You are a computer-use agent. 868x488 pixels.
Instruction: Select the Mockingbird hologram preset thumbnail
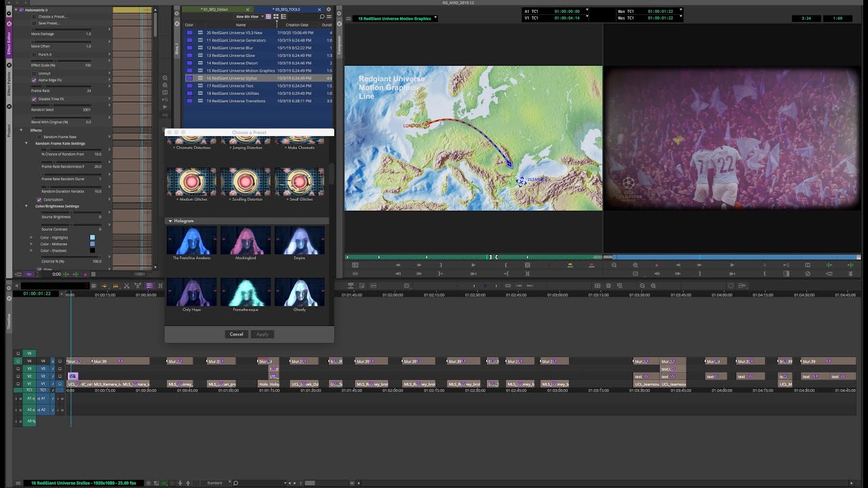(245, 241)
